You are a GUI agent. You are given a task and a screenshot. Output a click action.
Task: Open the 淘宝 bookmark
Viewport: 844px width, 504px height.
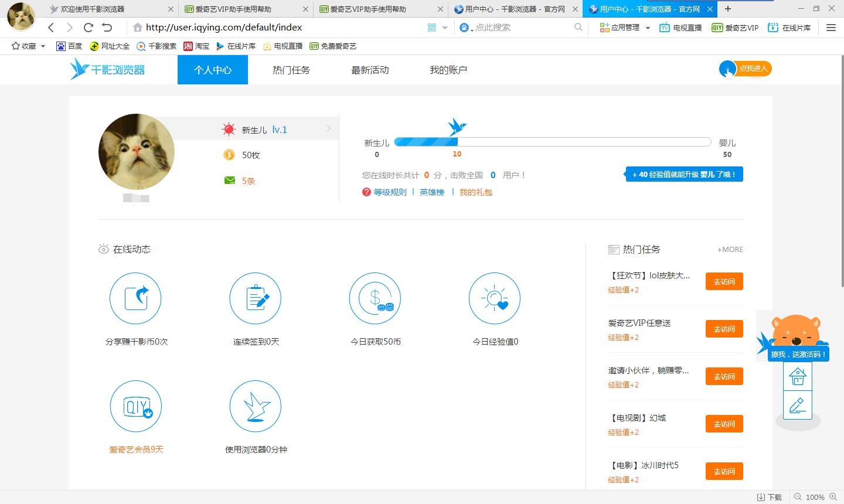tap(196, 46)
